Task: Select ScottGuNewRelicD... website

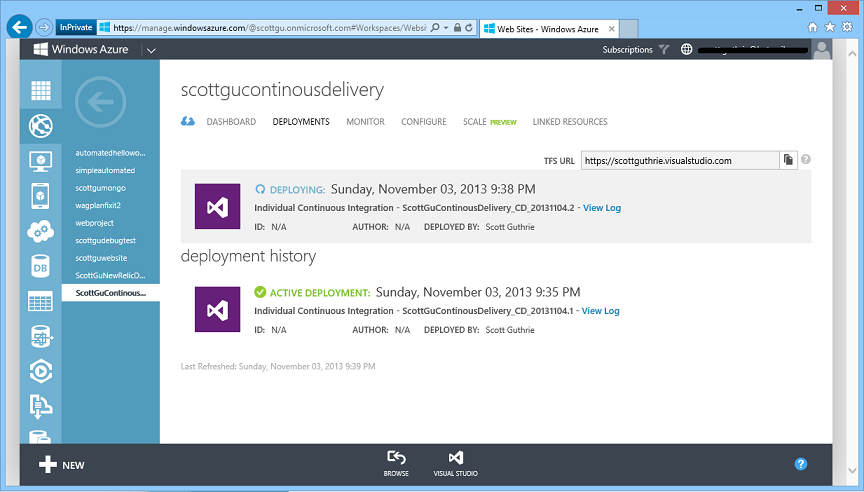Action: tap(110, 275)
